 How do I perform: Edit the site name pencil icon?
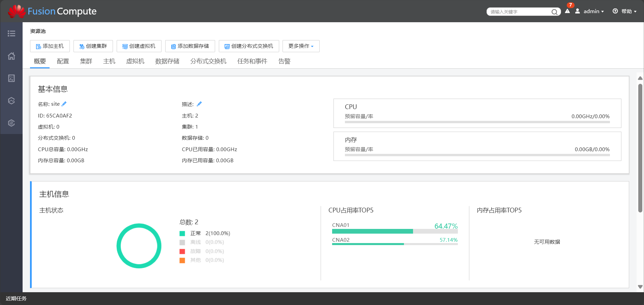[x=64, y=104]
